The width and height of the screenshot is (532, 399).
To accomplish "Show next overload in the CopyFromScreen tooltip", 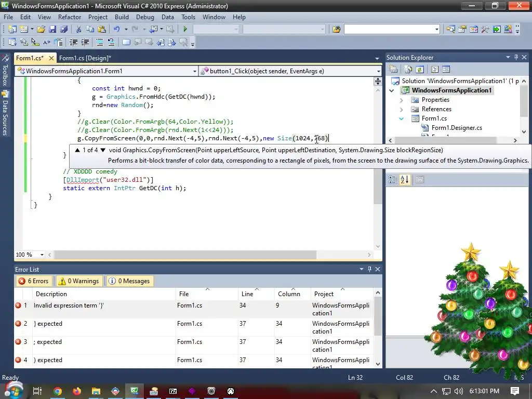I will coord(103,150).
